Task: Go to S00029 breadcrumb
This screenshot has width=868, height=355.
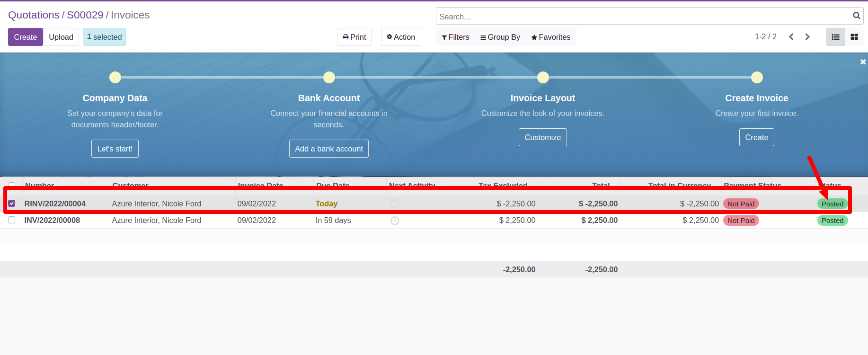Action: (85, 15)
